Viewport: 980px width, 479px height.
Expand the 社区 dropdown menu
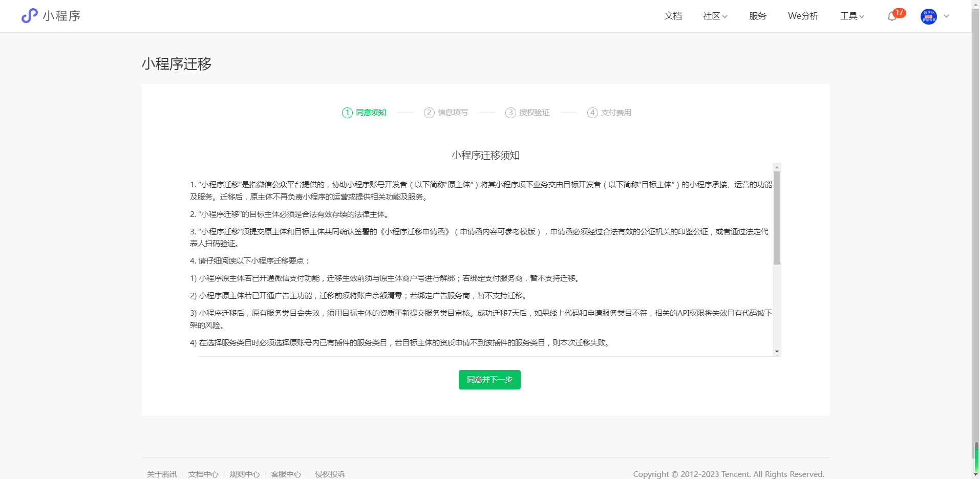pyautogui.click(x=715, y=16)
